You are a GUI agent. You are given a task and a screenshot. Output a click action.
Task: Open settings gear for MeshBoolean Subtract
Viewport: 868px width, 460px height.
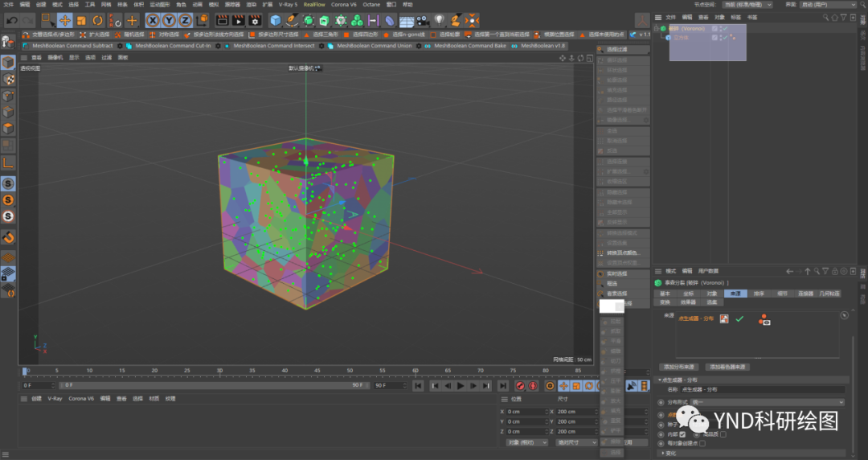tap(120, 46)
